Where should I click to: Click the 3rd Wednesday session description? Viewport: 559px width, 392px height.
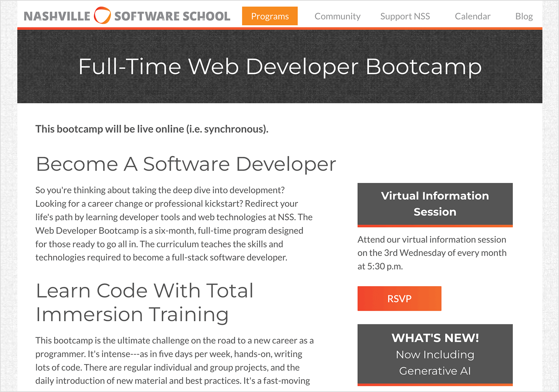(x=432, y=253)
